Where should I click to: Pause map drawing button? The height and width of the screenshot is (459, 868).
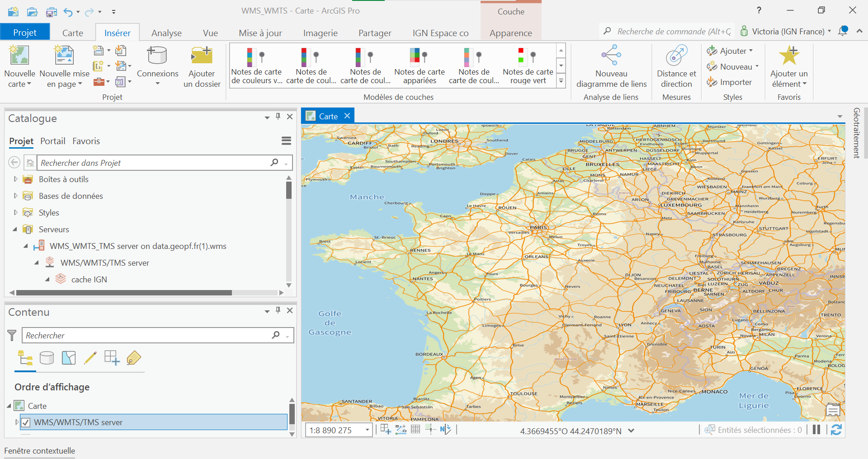[816, 430]
